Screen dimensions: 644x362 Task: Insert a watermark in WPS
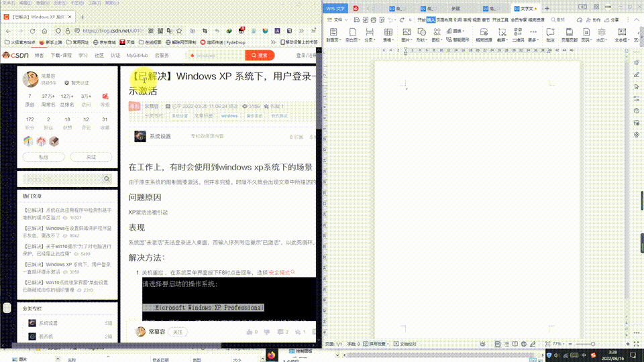click(601, 35)
